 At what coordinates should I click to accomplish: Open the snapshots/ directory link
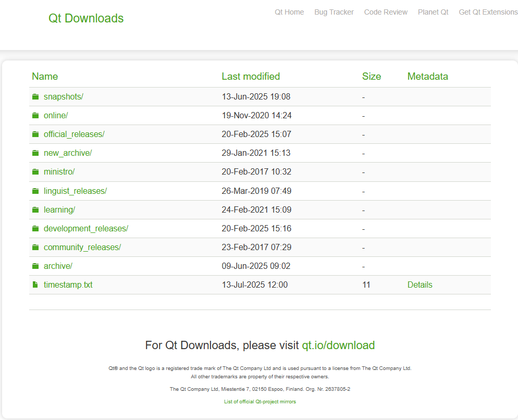64,96
